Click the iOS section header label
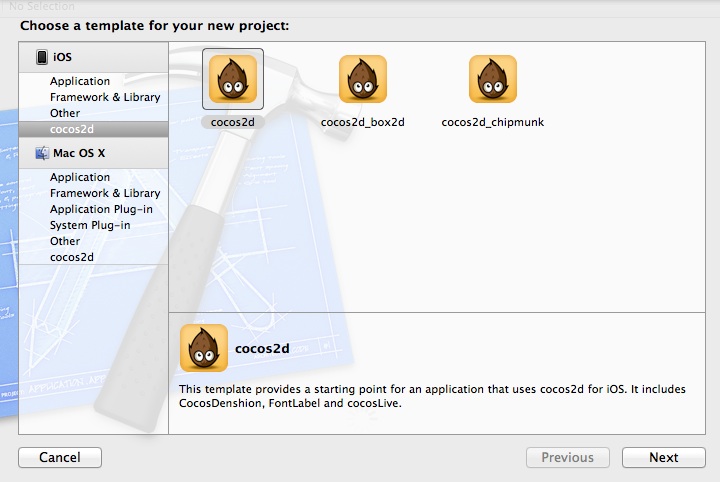The image size is (720, 482). pos(62,57)
